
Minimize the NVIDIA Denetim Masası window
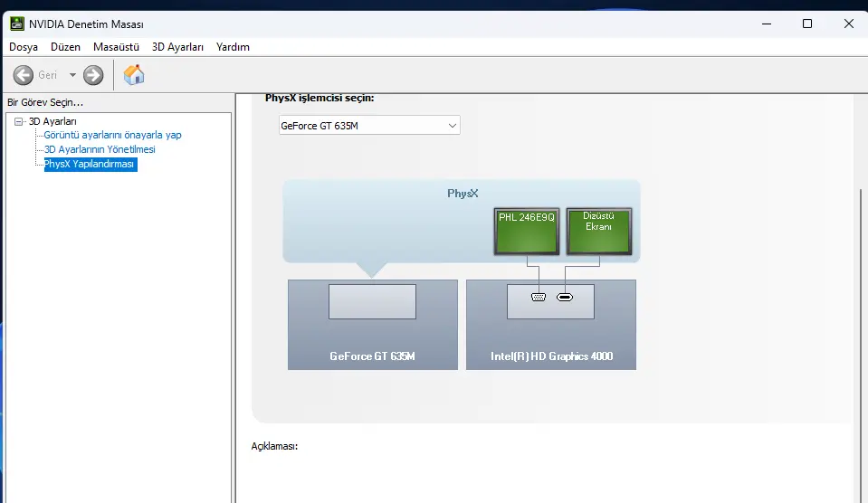(x=767, y=24)
